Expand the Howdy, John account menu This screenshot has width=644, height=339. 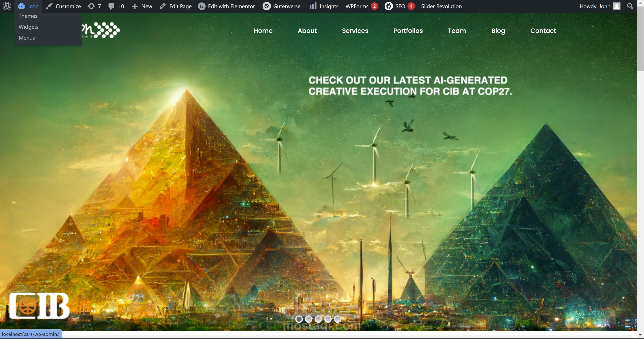600,6
